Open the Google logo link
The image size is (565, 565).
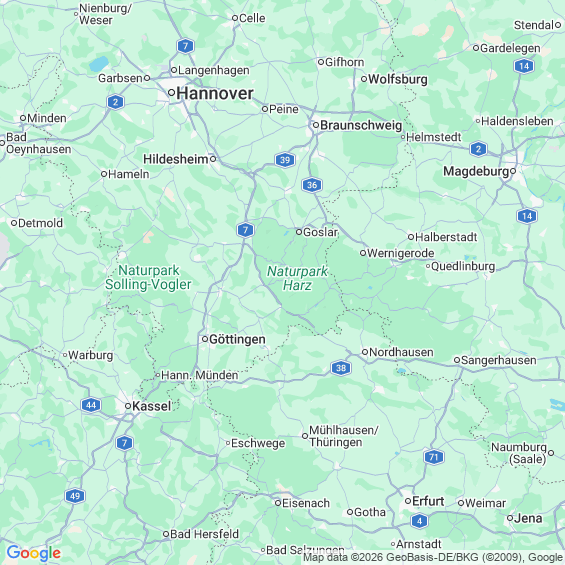[x=34, y=553]
